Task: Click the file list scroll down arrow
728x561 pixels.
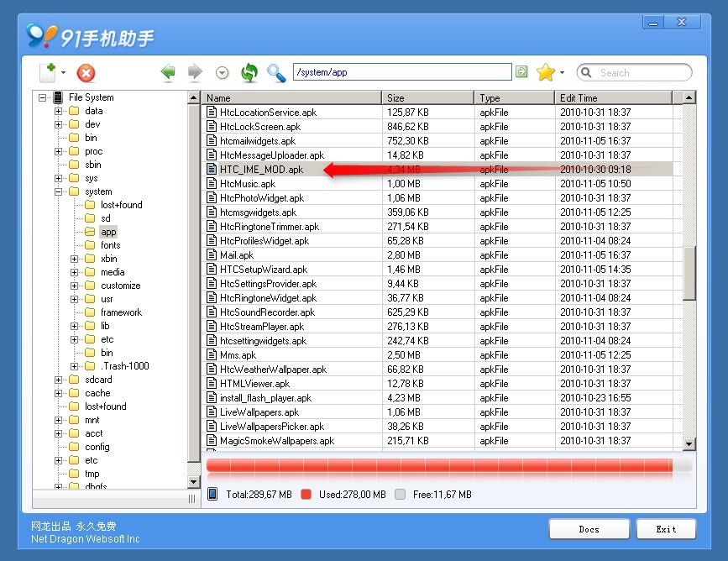Action: point(689,444)
